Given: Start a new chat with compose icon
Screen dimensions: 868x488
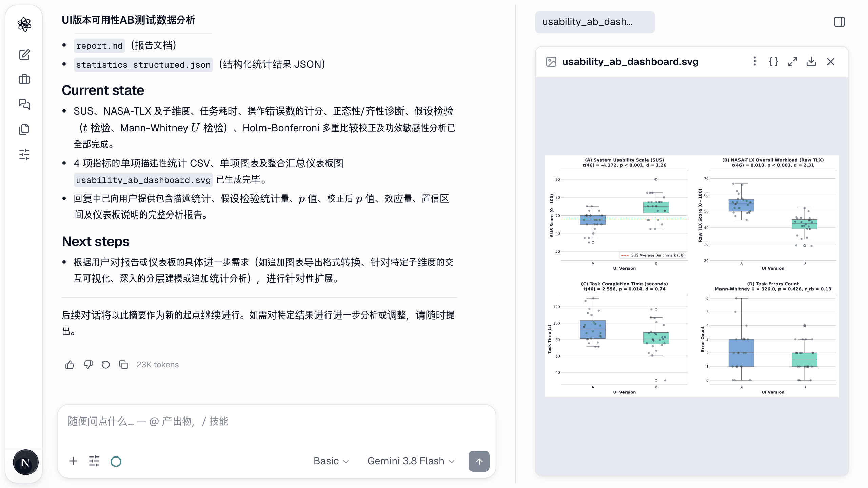Looking at the screenshot, I should pos(24,55).
